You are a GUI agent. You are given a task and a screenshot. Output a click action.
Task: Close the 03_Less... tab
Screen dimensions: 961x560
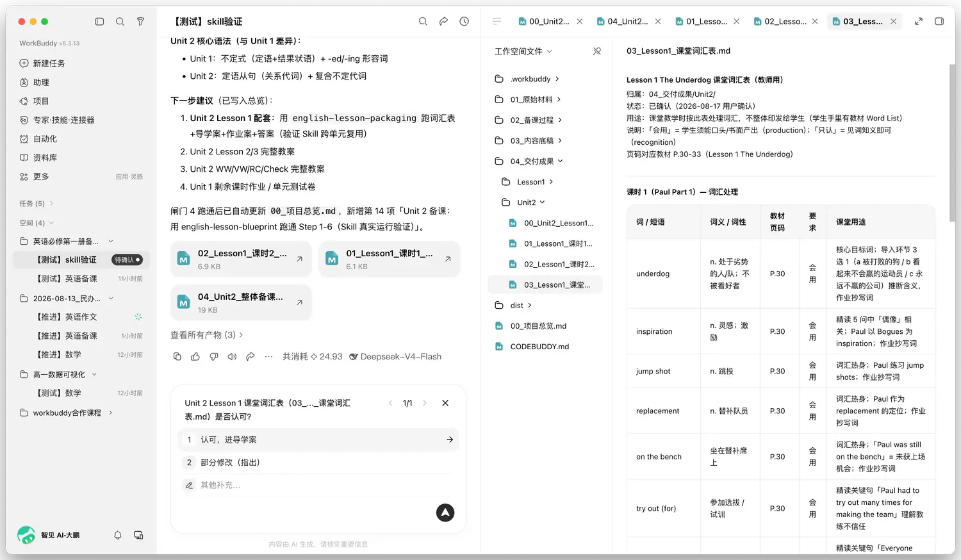click(x=894, y=21)
